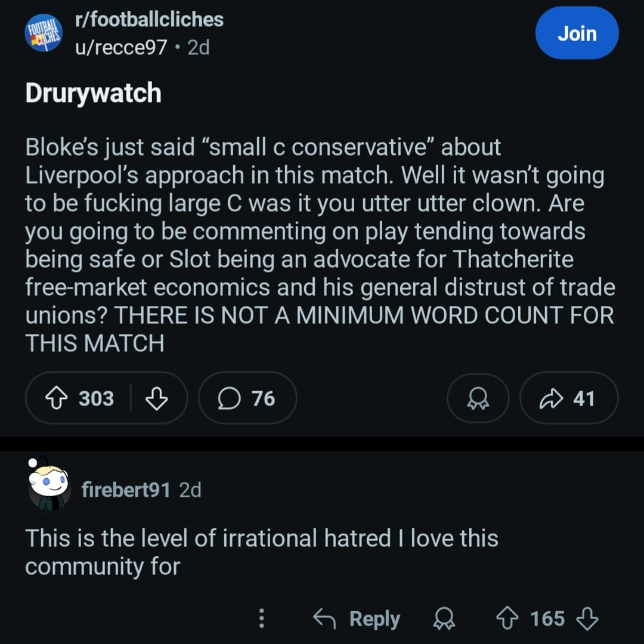Screen dimensions: 644x644
Task: Open the footballcliches subreddit avatar
Action: point(43,33)
